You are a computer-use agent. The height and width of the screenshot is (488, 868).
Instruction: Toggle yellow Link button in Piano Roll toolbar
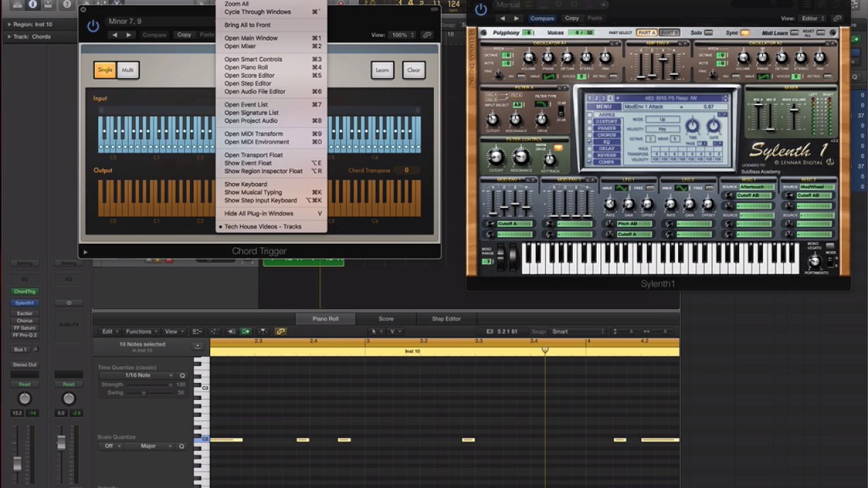(280, 331)
